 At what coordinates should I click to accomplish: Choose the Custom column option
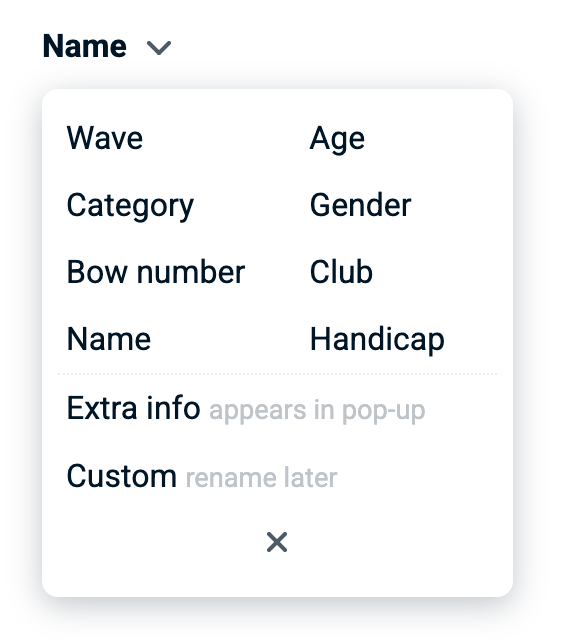pyautogui.click(x=122, y=476)
